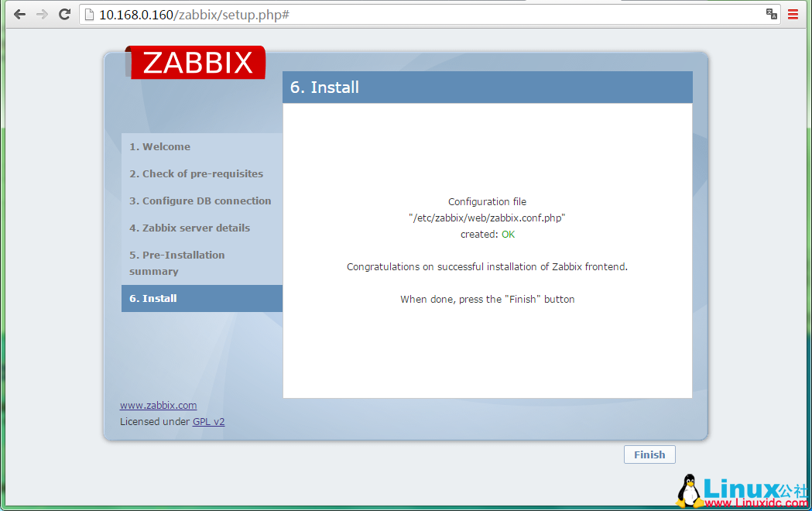Screen dimensions: 812x511
Task: Reload the Zabbix setup page
Action: 64,13
